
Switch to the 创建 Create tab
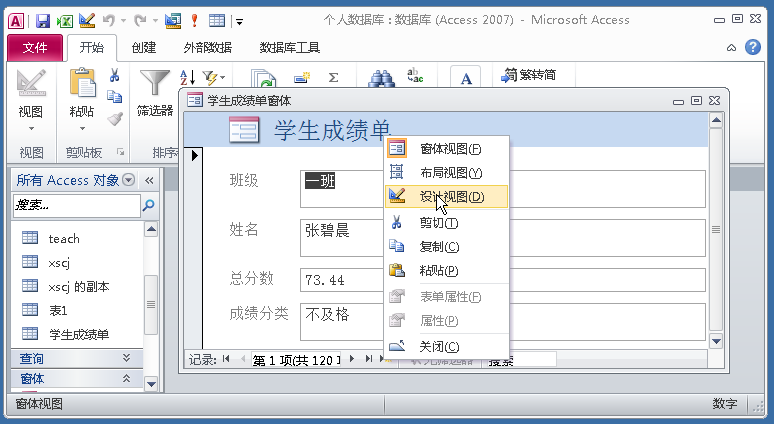coord(144,48)
